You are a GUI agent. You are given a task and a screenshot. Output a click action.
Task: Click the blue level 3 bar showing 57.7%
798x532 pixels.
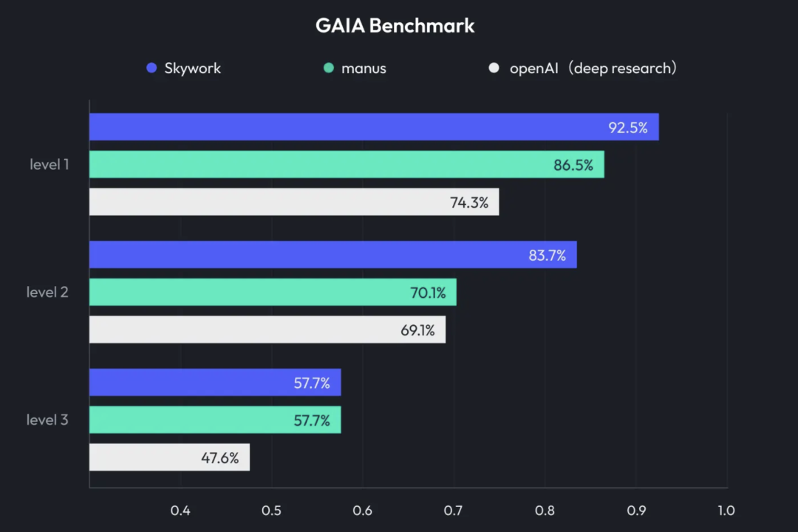[x=215, y=382]
